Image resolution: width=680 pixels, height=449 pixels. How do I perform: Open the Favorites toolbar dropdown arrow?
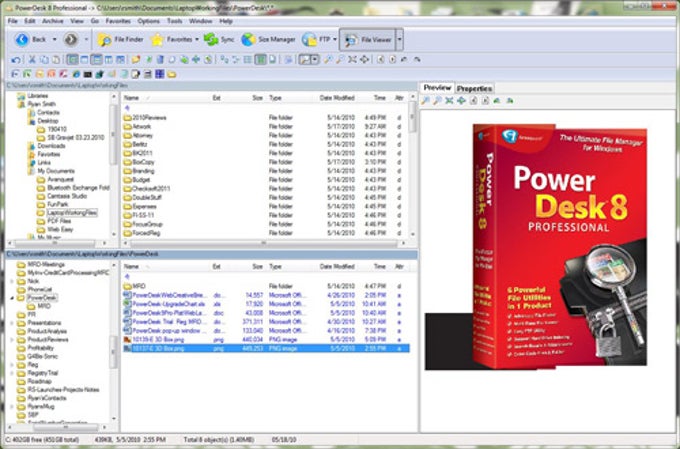tap(197, 39)
